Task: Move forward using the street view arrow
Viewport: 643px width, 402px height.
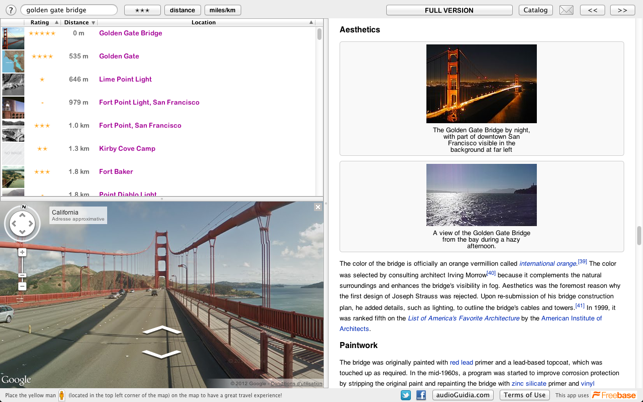Action: tap(162, 330)
